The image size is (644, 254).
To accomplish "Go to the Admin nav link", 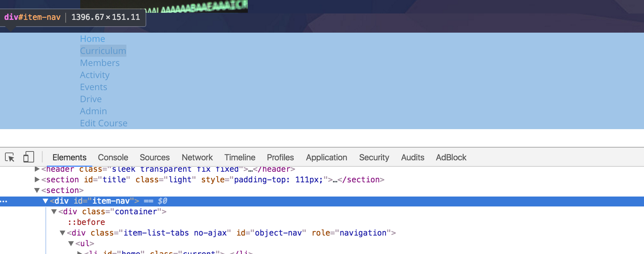I will point(93,111).
